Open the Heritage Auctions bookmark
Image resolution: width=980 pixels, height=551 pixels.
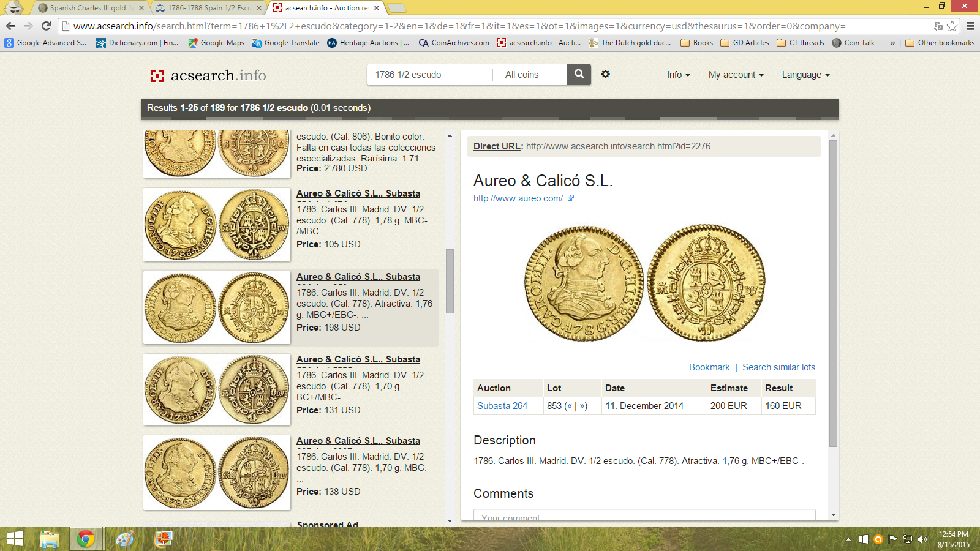(x=368, y=43)
